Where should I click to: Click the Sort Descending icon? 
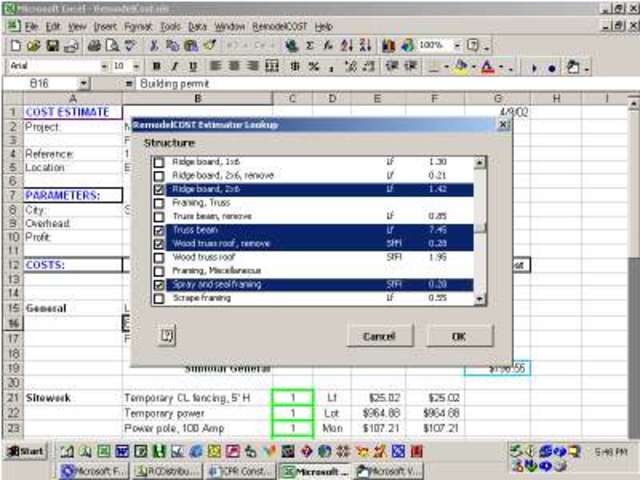[x=365, y=45]
